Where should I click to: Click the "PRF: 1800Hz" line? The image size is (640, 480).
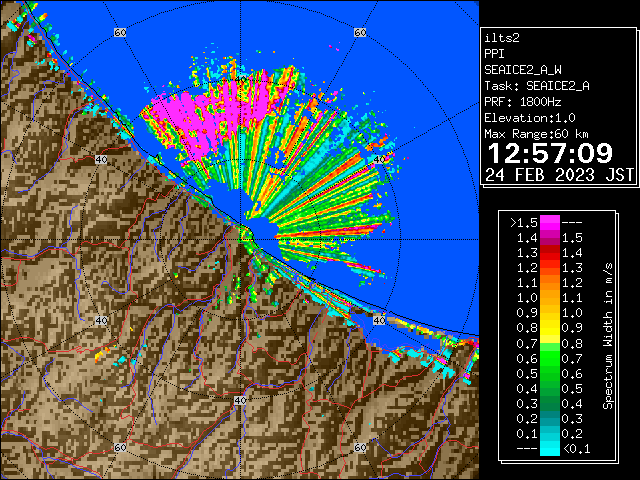point(523,102)
